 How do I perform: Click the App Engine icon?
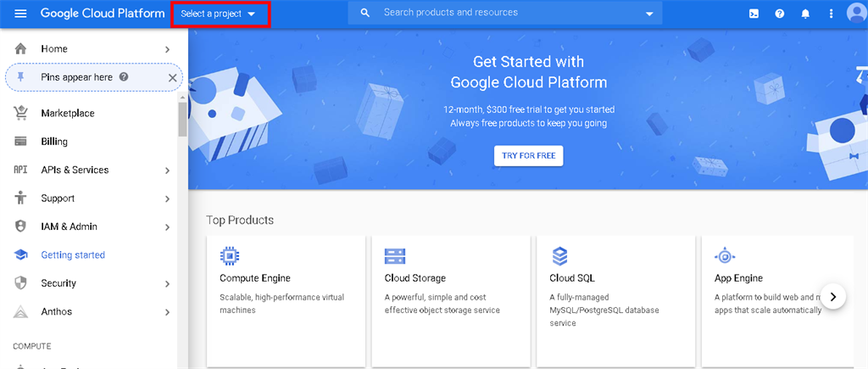pos(725,255)
